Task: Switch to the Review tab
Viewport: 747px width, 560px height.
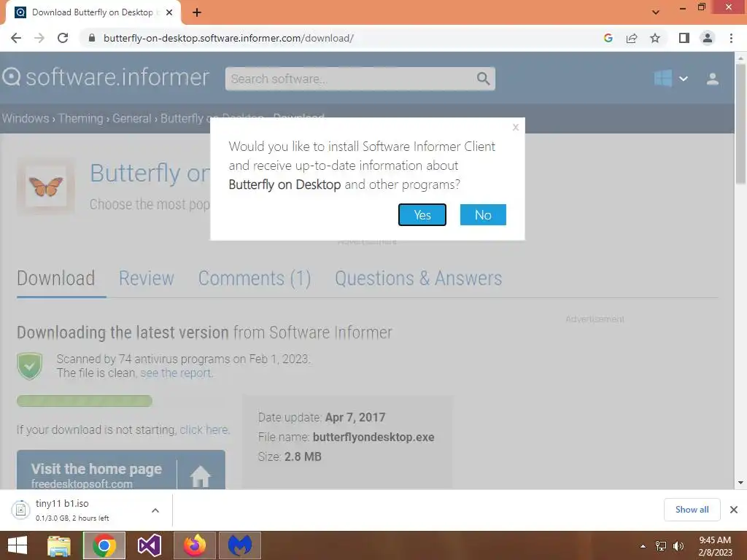Action: [146, 278]
